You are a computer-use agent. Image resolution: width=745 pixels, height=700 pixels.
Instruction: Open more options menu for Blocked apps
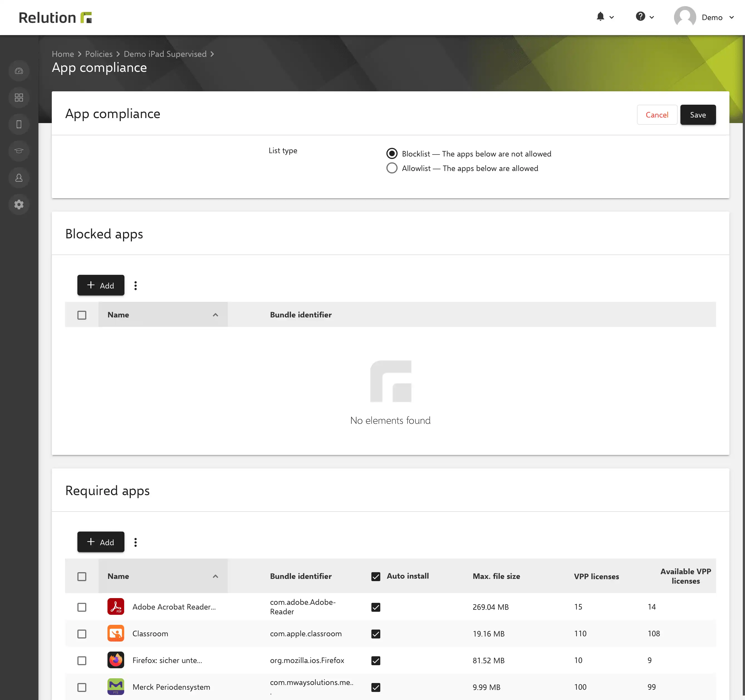click(x=136, y=285)
